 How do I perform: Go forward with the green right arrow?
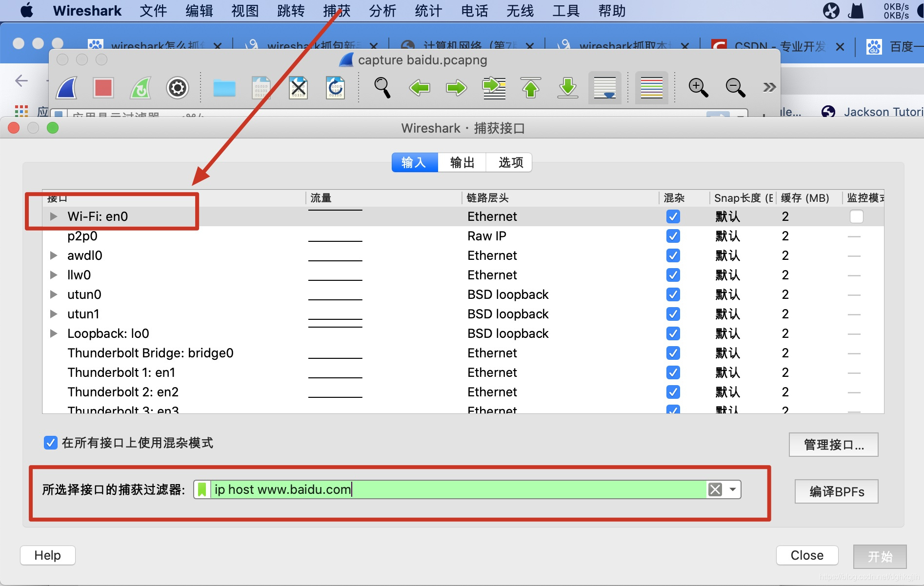[x=457, y=88]
